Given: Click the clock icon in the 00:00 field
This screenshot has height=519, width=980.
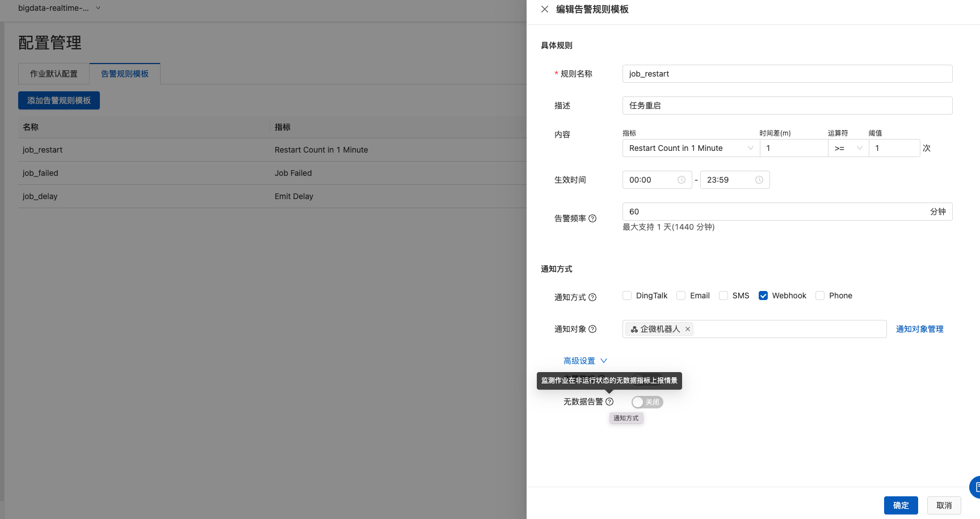Looking at the screenshot, I should (682, 180).
